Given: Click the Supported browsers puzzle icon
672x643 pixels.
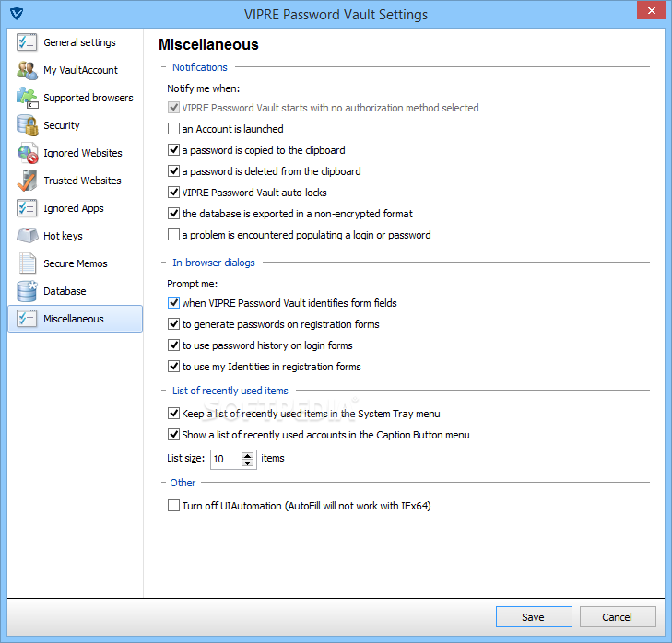Looking at the screenshot, I should [x=27, y=98].
